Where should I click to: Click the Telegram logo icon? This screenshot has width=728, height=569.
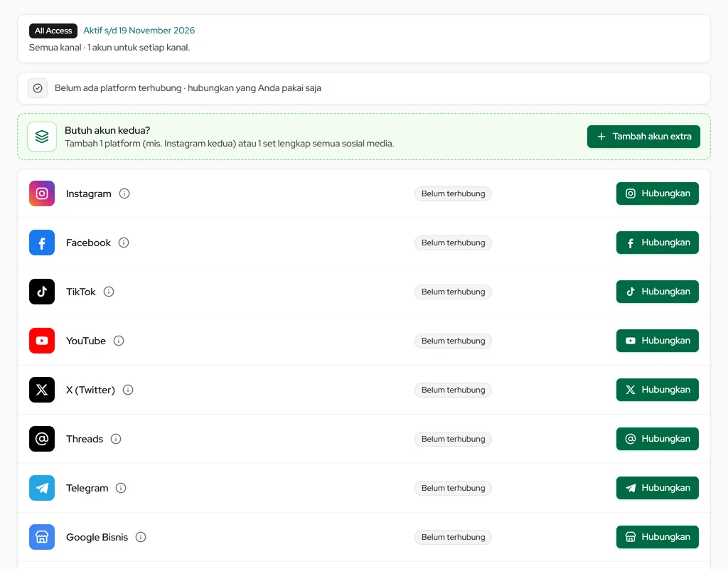pyautogui.click(x=42, y=488)
